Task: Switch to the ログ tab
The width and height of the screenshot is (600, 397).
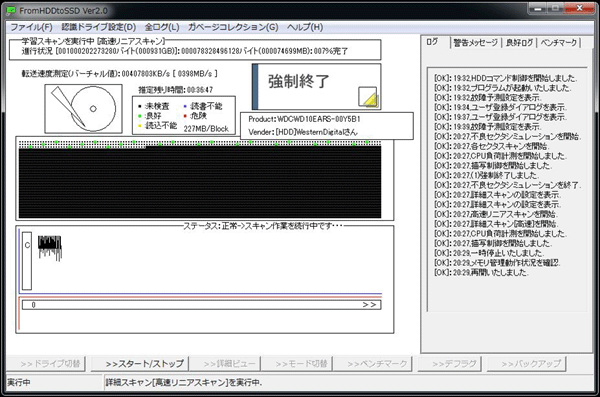Action: tap(432, 42)
